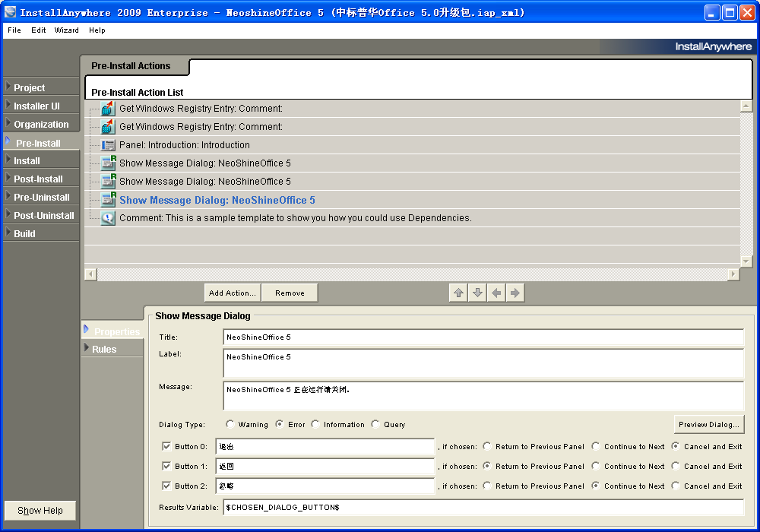
Task: Click the action list scroll up arrow
Action: click(746, 106)
